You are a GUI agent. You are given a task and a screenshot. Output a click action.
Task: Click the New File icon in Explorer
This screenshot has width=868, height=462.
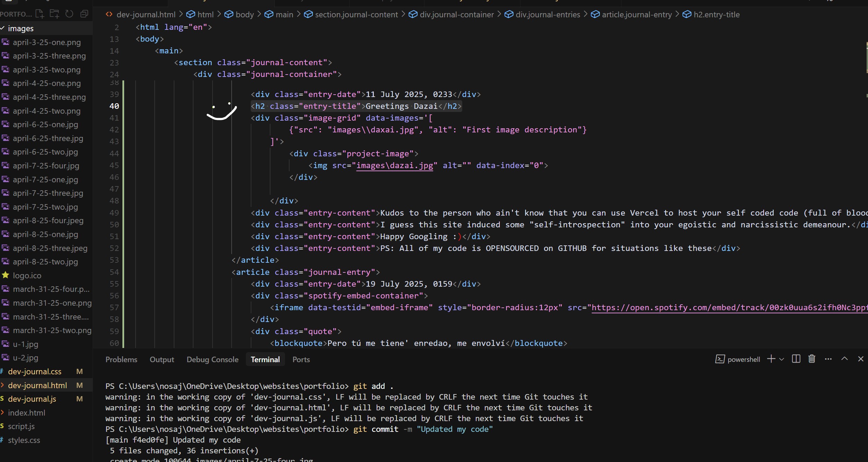pyautogui.click(x=40, y=14)
